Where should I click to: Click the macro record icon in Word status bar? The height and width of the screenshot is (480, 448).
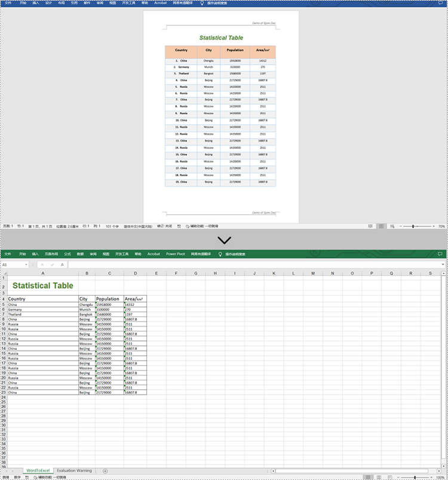coord(179,226)
